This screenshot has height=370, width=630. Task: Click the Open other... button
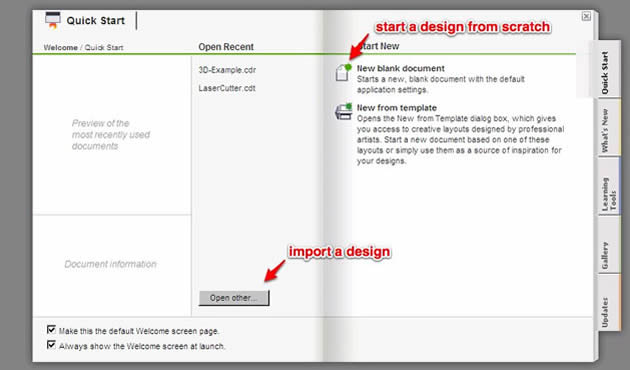pyautogui.click(x=234, y=298)
